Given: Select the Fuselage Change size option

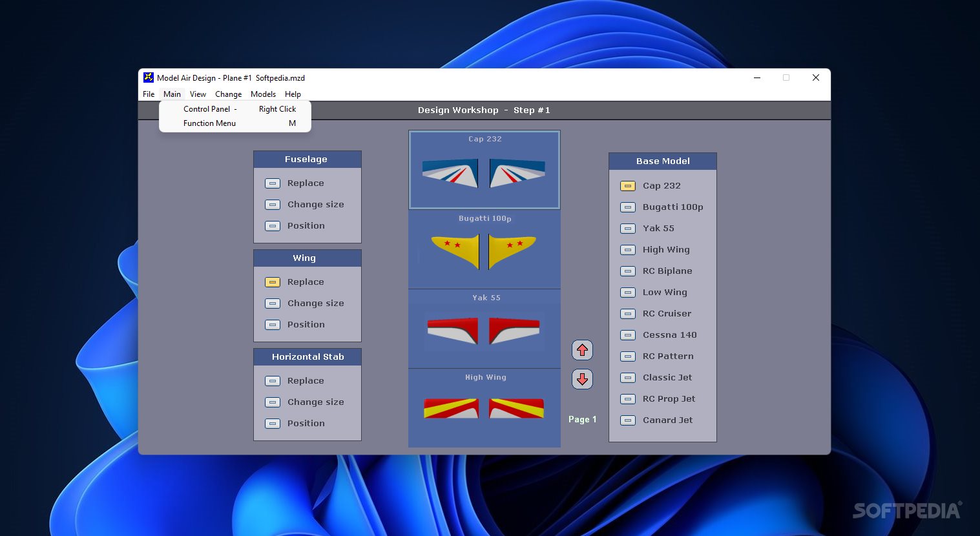Looking at the screenshot, I should [x=273, y=205].
